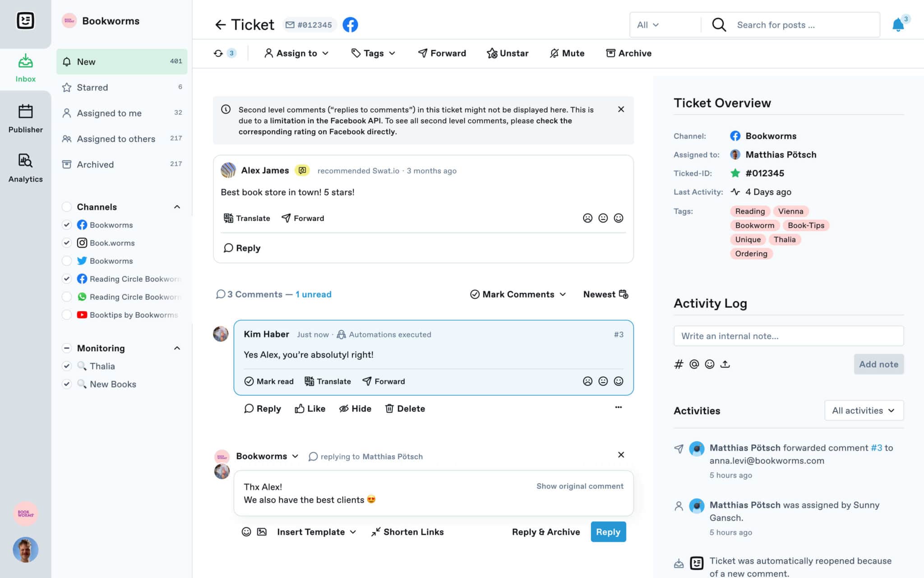
Task: Delete Kim Haber's comment
Action: (x=405, y=409)
